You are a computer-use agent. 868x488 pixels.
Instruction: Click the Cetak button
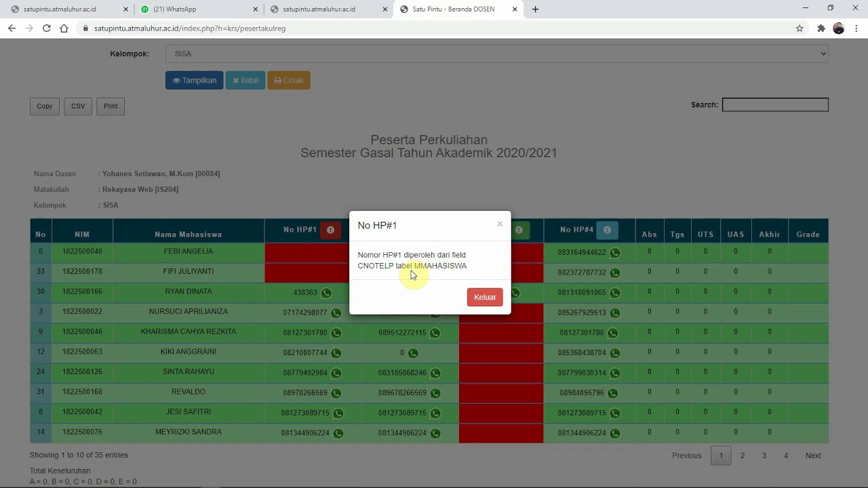tap(289, 80)
